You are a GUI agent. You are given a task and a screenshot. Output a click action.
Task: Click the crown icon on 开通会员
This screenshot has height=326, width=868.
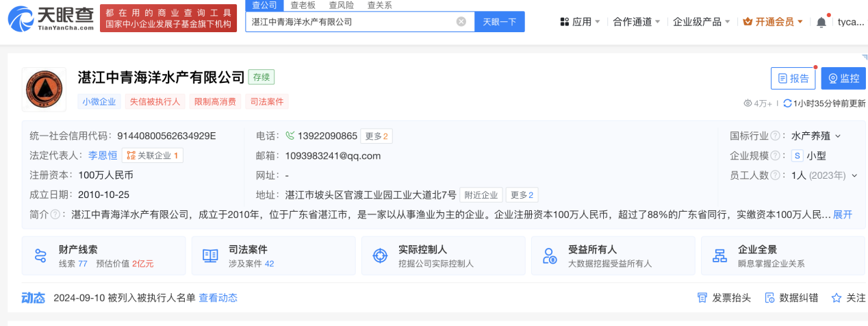tap(748, 22)
